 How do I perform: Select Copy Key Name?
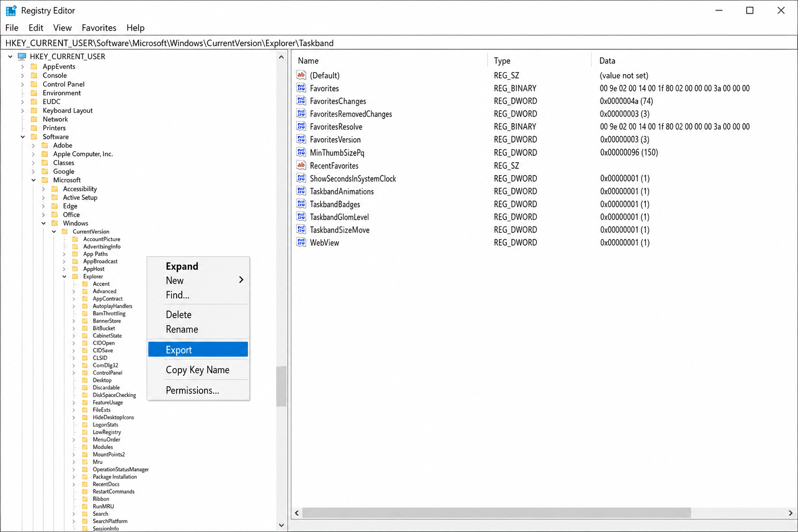198,370
